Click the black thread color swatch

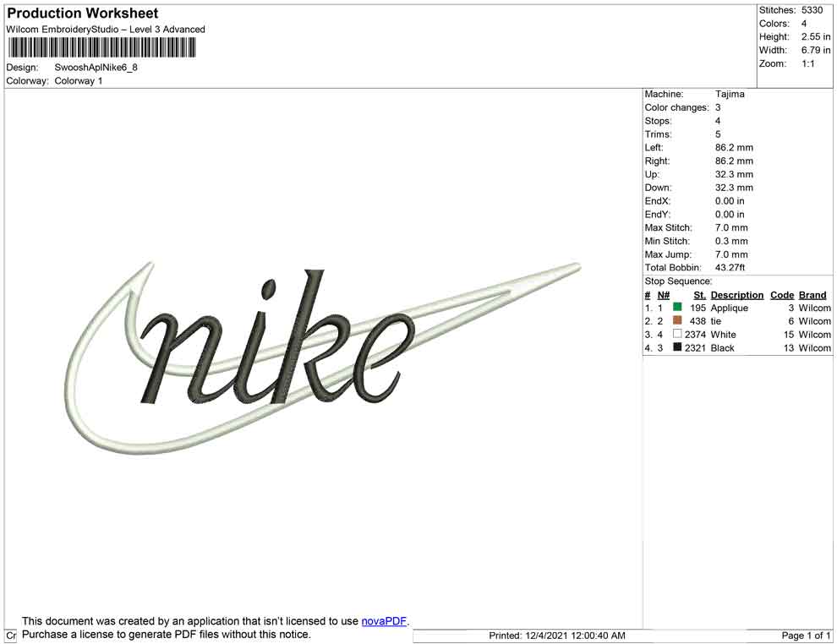coord(677,347)
